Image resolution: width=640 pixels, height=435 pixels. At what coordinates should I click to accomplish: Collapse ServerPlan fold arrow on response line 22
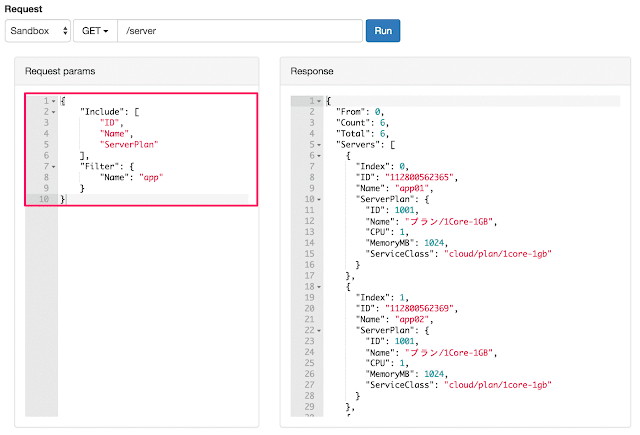click(x=319, y=331)
